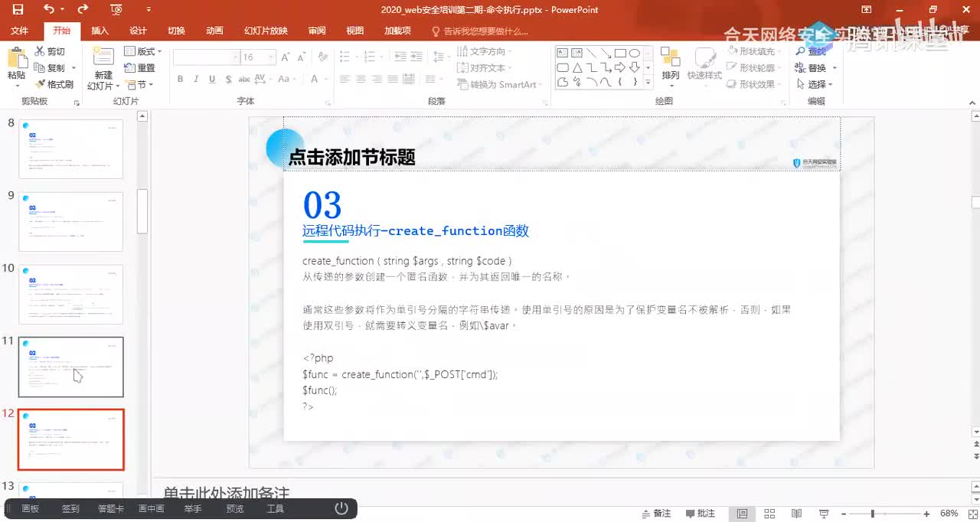Click 举手 on the dark overlay bar
Screen dimensions: 980x522
[x=193, y=509]
